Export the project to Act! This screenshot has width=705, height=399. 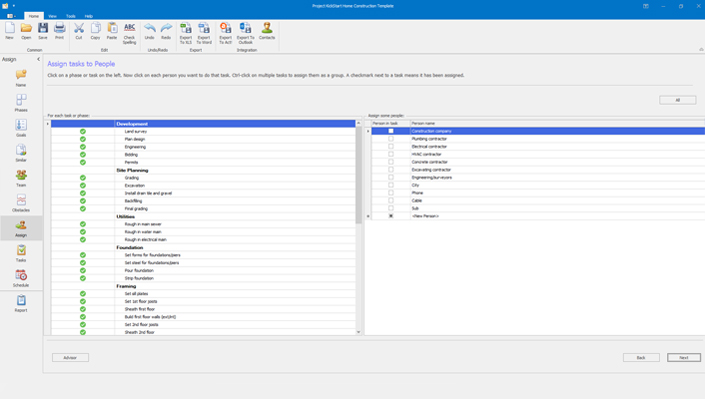225,33
